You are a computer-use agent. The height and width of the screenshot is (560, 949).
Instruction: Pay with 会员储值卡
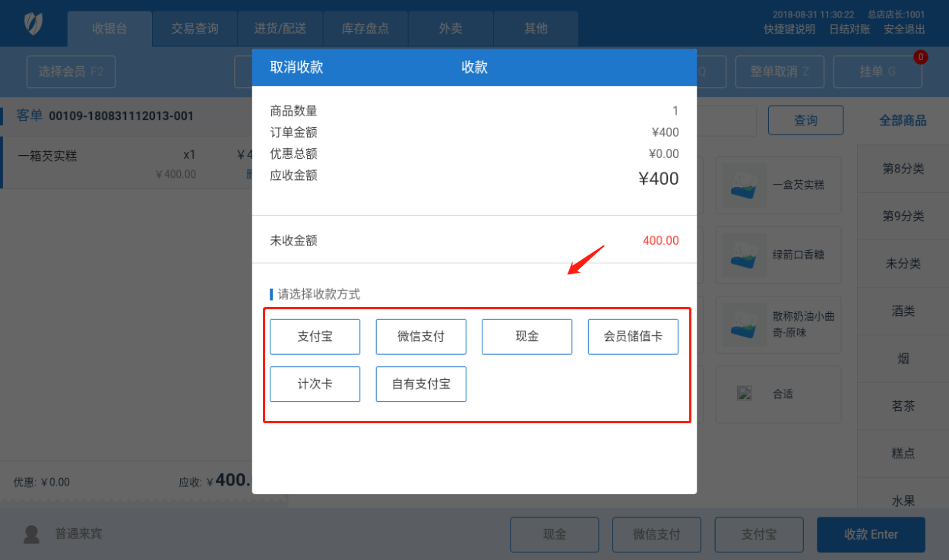tap(633, 337)
